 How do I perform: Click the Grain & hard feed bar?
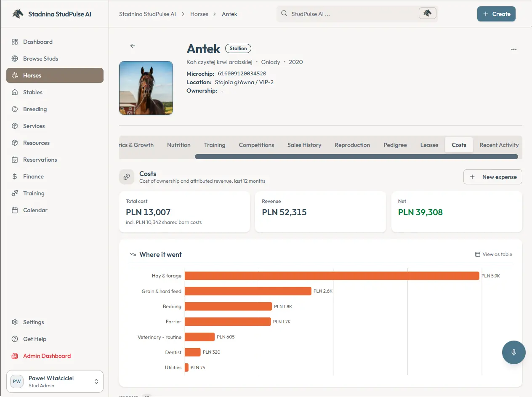point(248,291)
